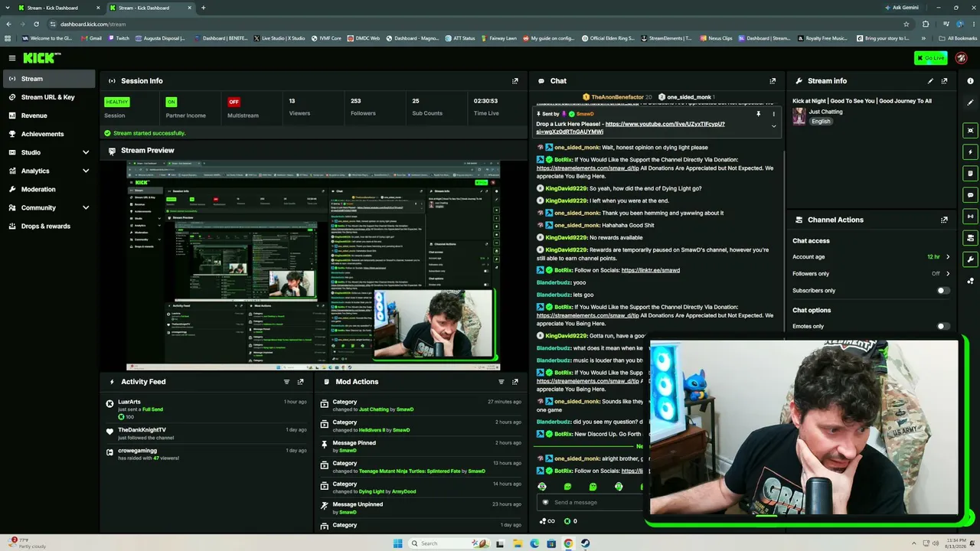980x551 pixels.
Task: Click the LuarArts entry in the Activity Feed
Action: [x=207, y=409]
